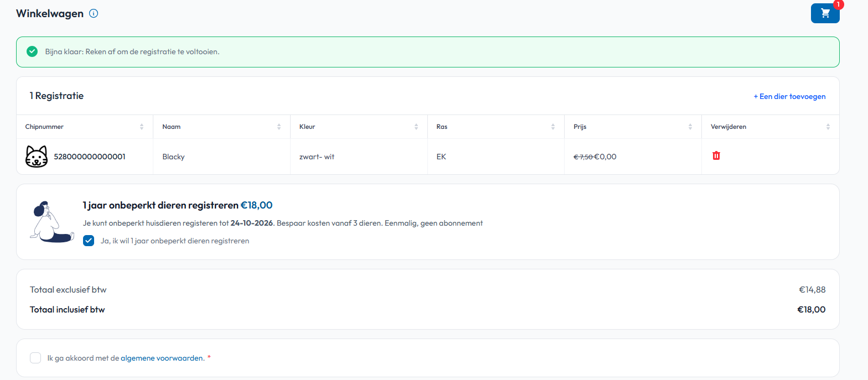Sort table by Kleur column arrows
Screen dimensions: 868x380
(416, 127)
